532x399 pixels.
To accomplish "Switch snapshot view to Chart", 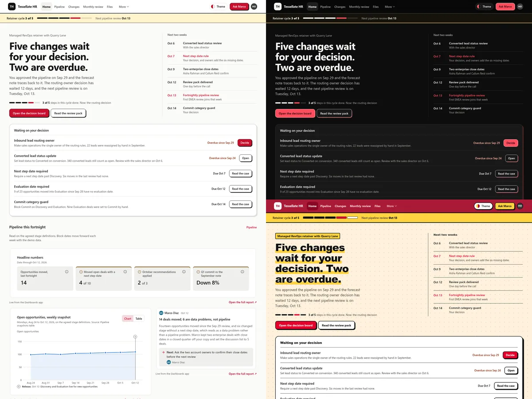I will tap(128, 318).
